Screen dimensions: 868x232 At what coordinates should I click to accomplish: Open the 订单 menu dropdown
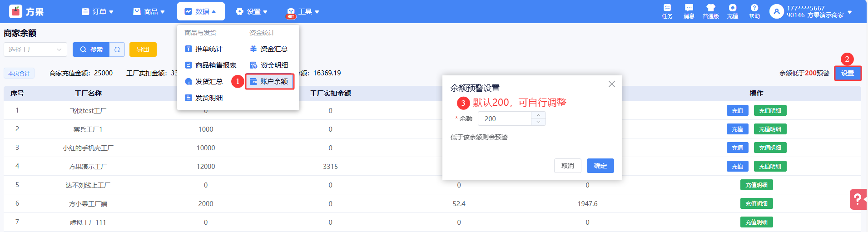tap(97, 11)
